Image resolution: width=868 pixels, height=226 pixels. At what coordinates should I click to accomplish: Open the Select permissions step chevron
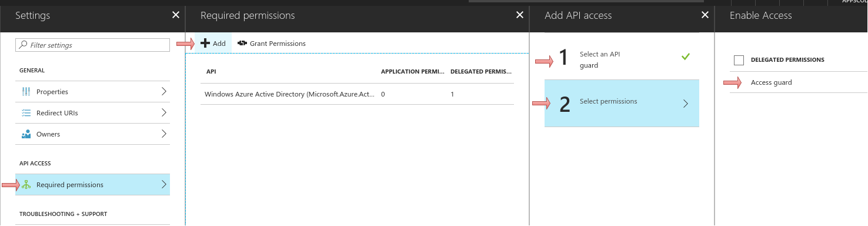tap(685, 104)
